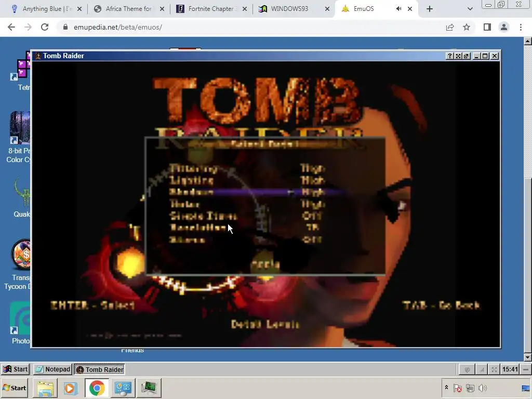The image size is (532, 399).
Task: Click the page scrollbar down arrow
Action: tap(528, 357)
